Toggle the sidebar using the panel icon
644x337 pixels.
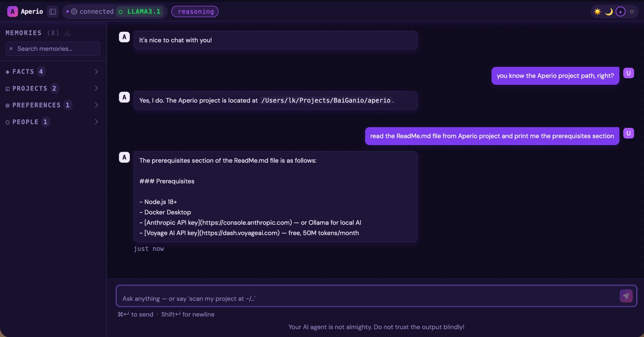[53, 11]
